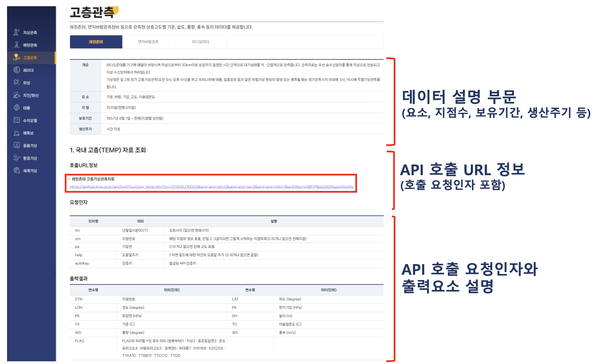This screenshot has width=603, height=364.
Task: Click the 세계기상 globe icon
Action: coord(16,171)
